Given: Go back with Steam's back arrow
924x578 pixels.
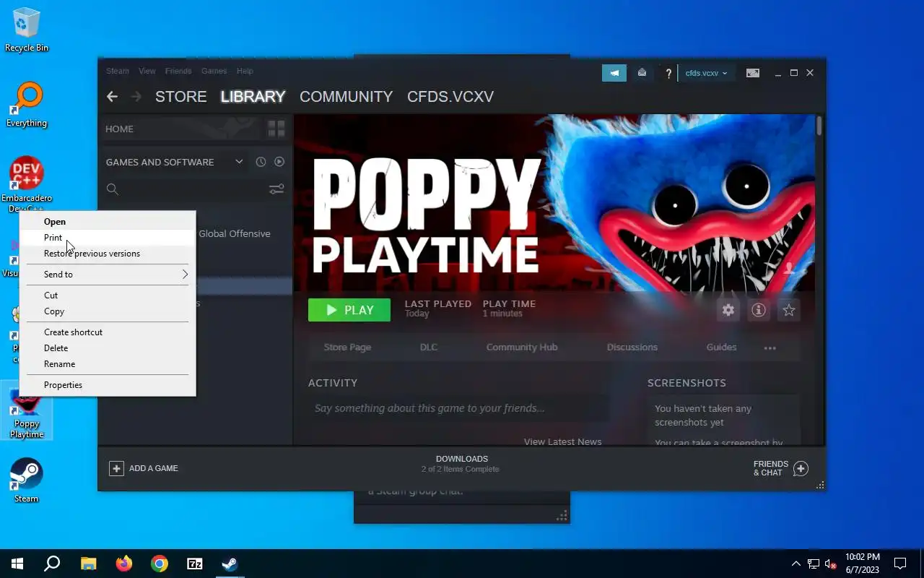Looking at the screenshot, I should point(112,96).
